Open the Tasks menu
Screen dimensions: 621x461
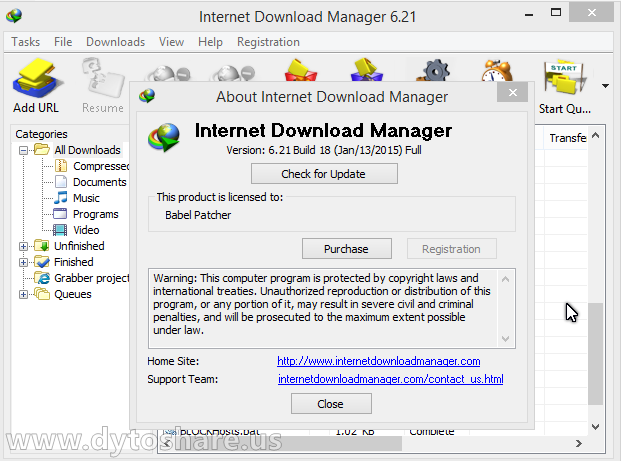[26, 42]
